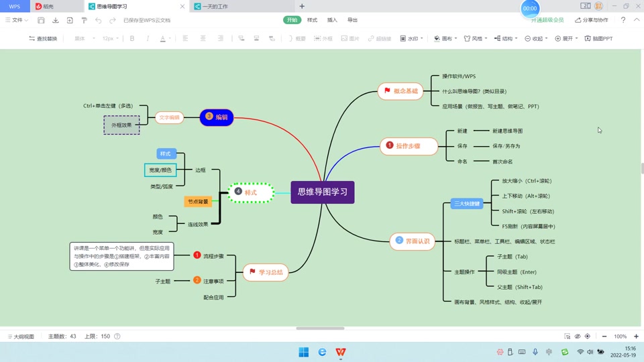Click the download icon next to save

click(56, 20)
